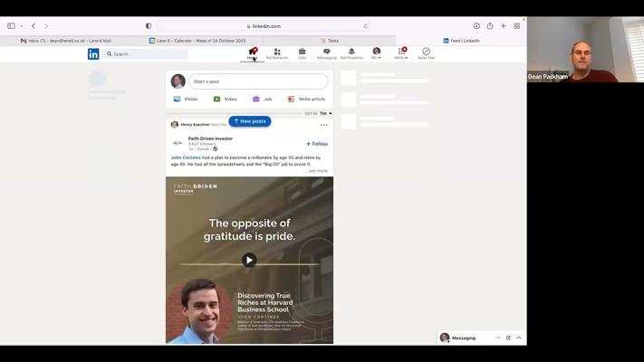The height and width of the screenshot is (362, 644).
Task: Expand the Me profile dropdown
Action: (376, 54)
